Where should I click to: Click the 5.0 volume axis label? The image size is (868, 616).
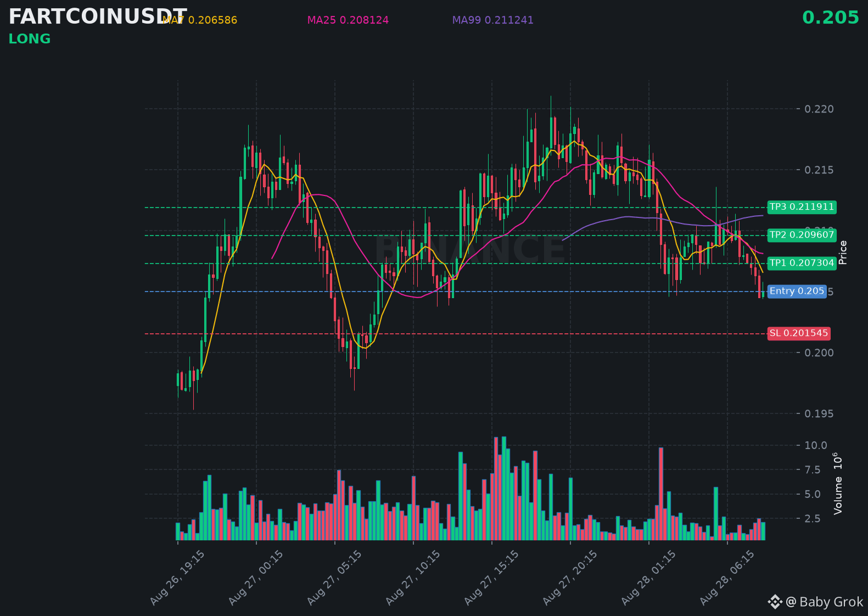click(x=813, y=494)
